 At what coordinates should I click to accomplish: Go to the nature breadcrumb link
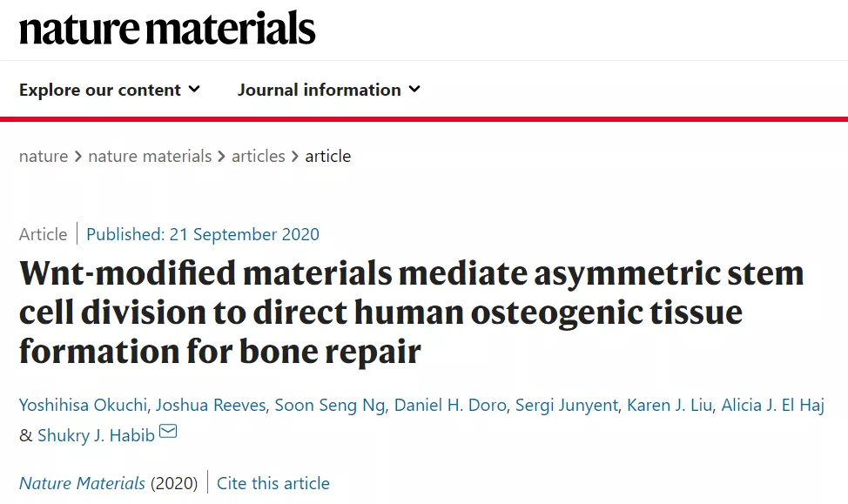tap(44, 157)
